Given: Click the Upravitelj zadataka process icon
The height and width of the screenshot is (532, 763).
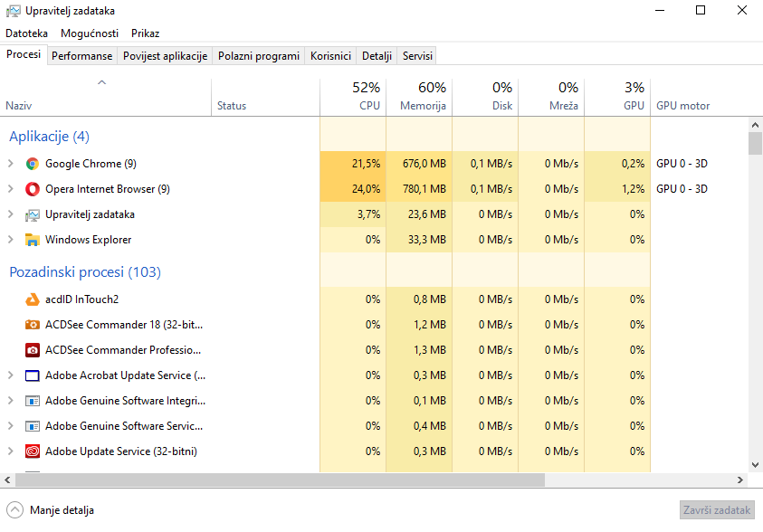Looking at the screenshot, I should click(32, 214).
